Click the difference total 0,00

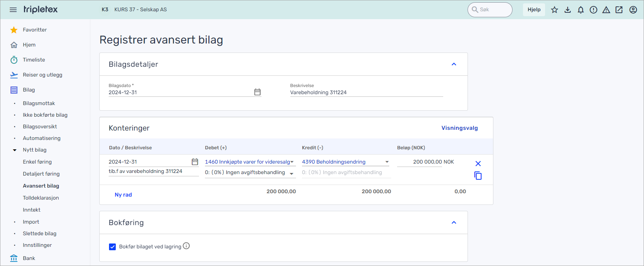pyautogui.click(x=460, y=191)
